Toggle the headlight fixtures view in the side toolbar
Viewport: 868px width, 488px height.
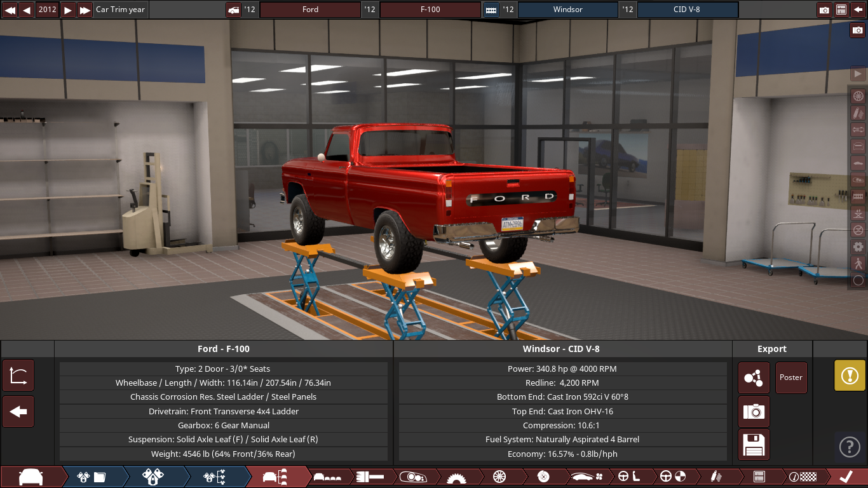(x=858, y=180)
